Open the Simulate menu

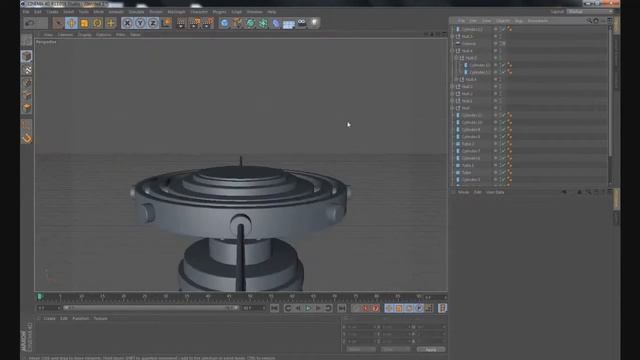136,12
